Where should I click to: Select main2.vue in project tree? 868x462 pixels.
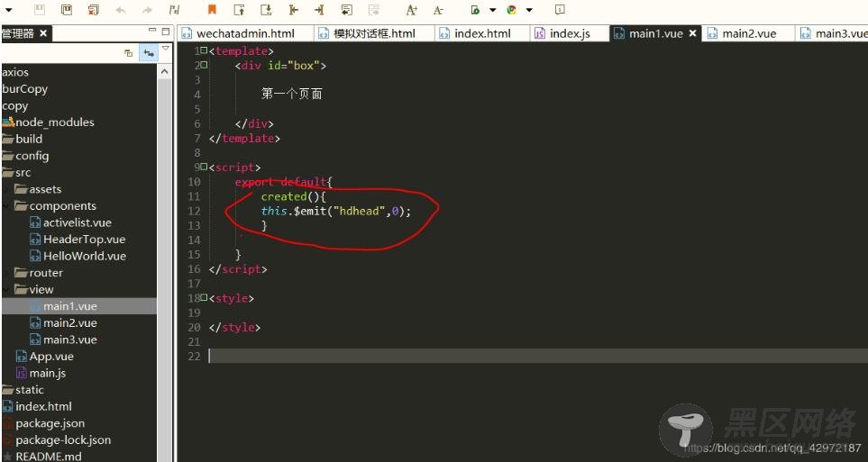69,322
